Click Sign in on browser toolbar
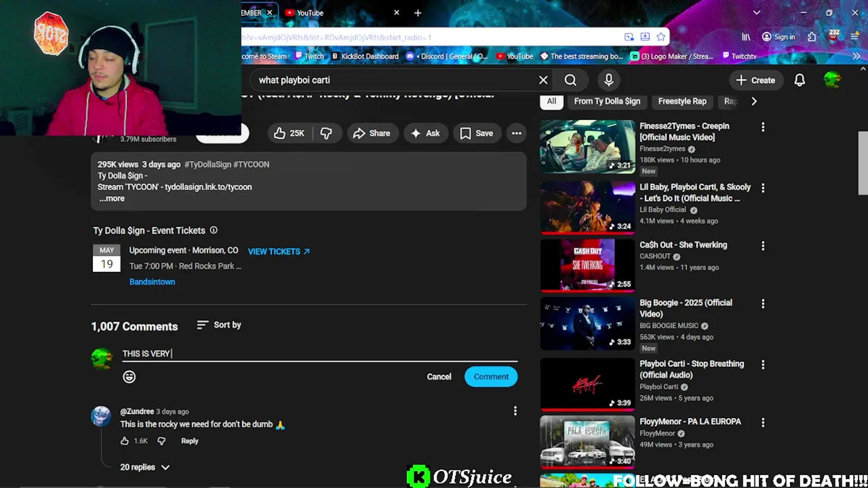 click(x=778, y=37)
